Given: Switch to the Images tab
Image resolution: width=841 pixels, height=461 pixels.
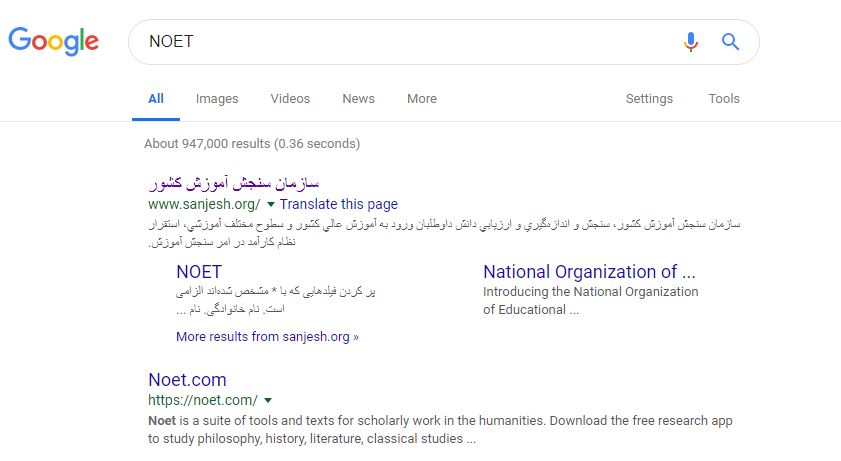Looking at the screenshot, I should pyautogui.click(x=217, y=99).
